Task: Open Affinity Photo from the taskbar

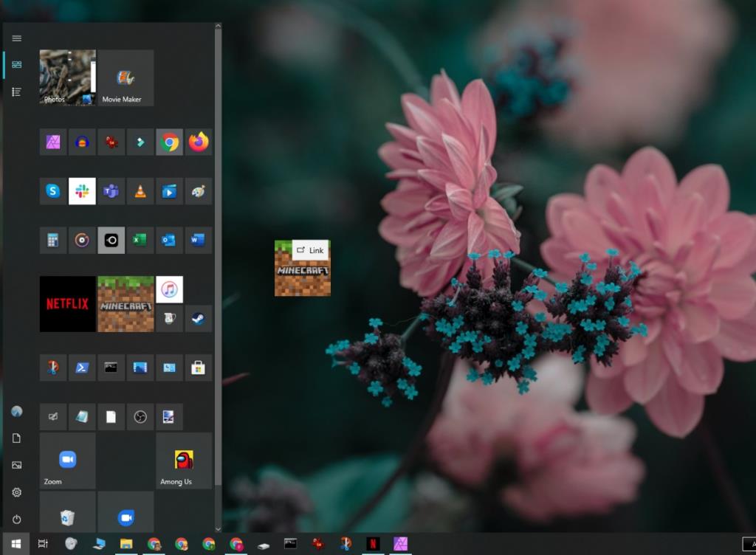Action: point(401,545)
